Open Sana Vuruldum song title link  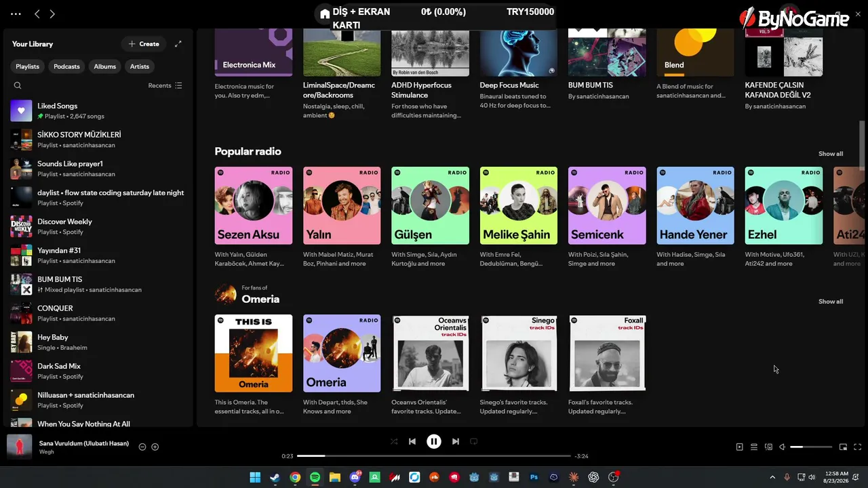pos(84,443)
